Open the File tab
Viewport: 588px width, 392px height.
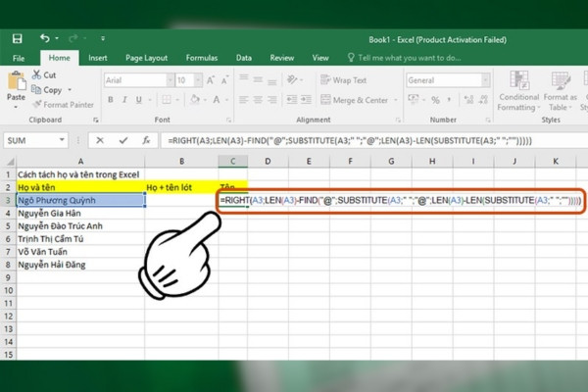click(x=19, y=58)
